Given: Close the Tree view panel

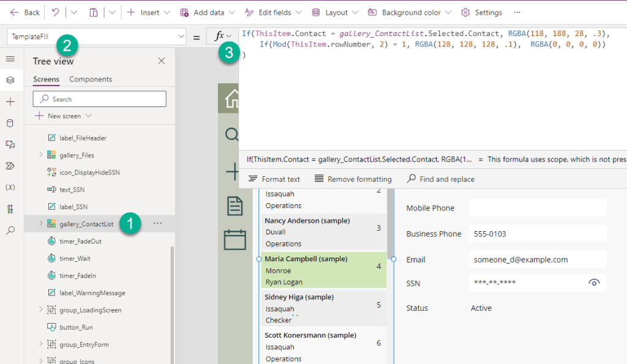Looking at the screenshot, I should [x=162, y=61].
